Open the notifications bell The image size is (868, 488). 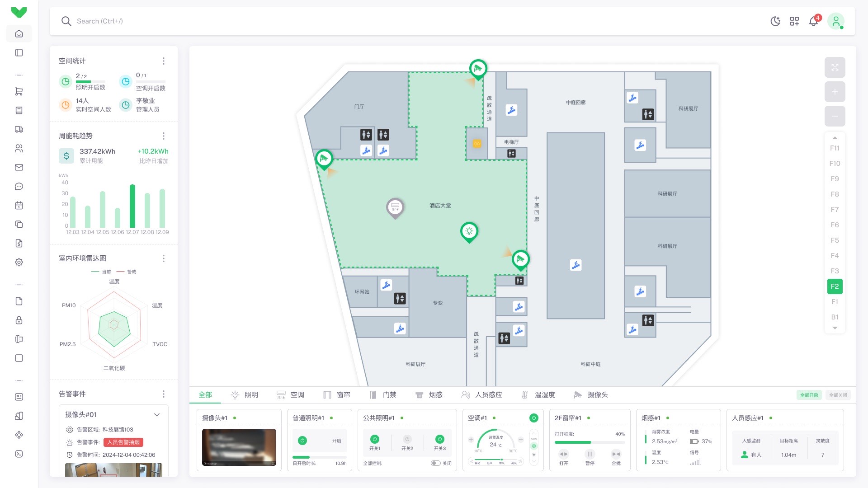point(813,21)
